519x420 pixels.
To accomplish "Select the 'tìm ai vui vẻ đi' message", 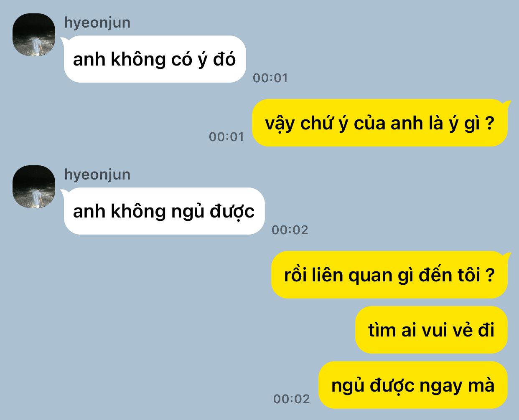I will [431, 330].
